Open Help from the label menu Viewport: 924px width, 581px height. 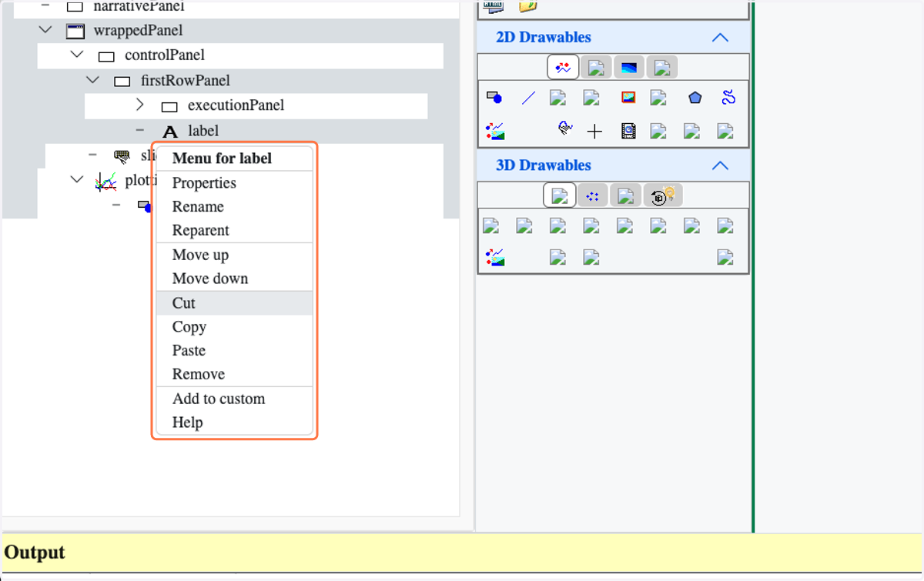coord(234,423)
